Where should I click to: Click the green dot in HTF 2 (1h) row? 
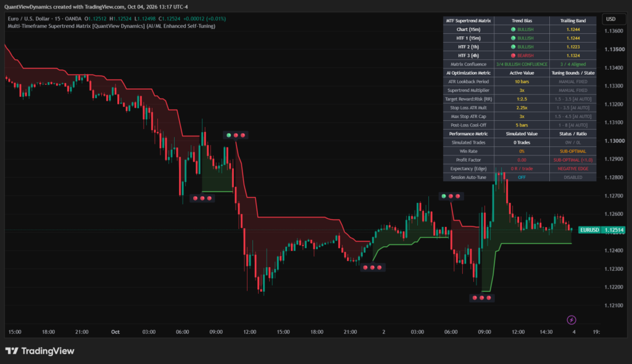coord(513,47)
